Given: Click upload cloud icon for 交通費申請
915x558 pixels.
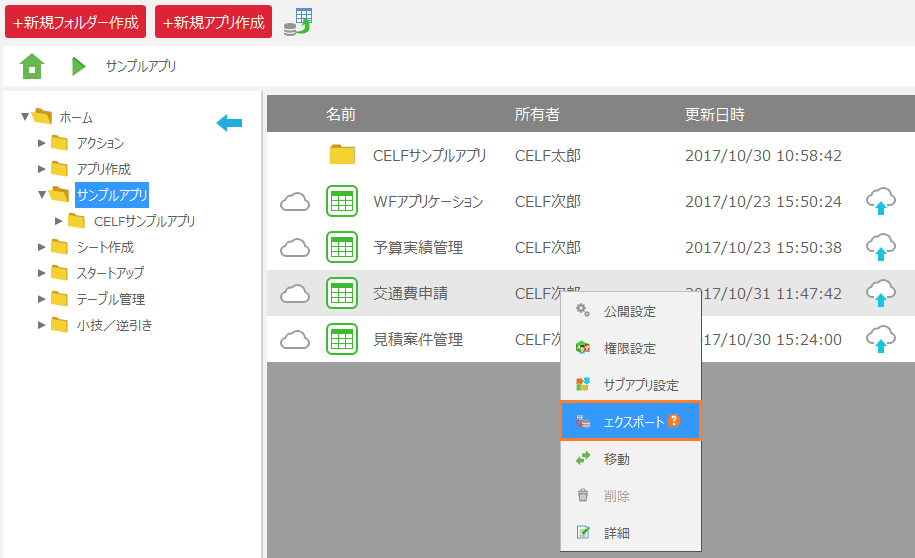Looking at the screenshot, I should [x=881, y=293].
